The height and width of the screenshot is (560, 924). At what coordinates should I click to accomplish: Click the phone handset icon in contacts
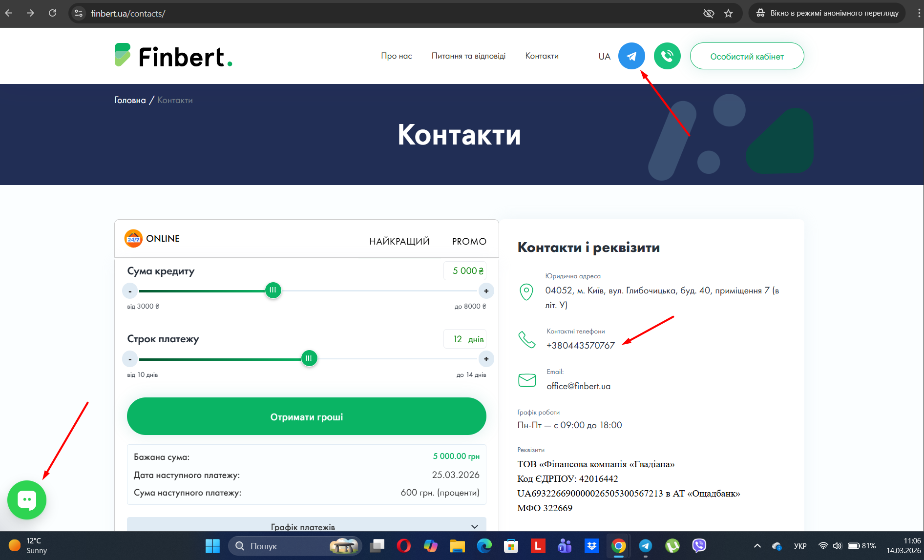click(527, 339)
